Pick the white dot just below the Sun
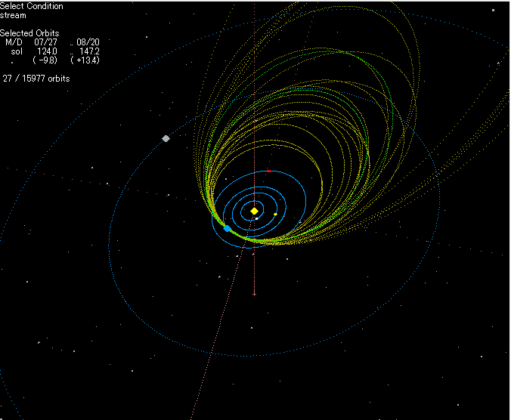Image resolution: width=511 pixels, height=420 pixels. pyautogui.click(x=256, y=218)
